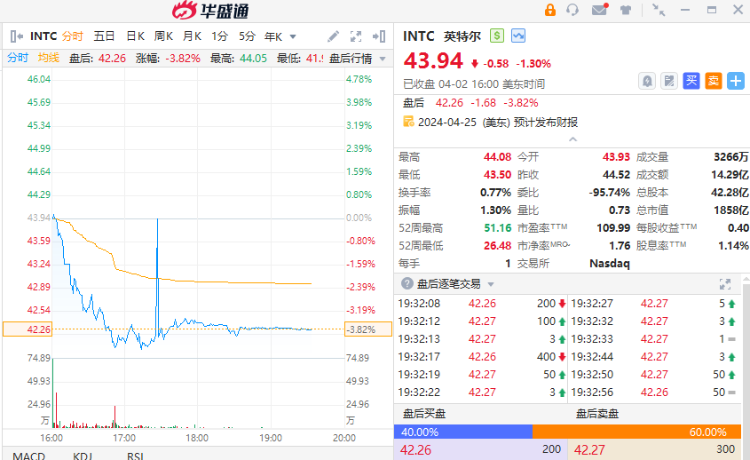Click the trade row at 19:32:17
This screenshot has height=460, width=750.
click(x=482, y=357)
